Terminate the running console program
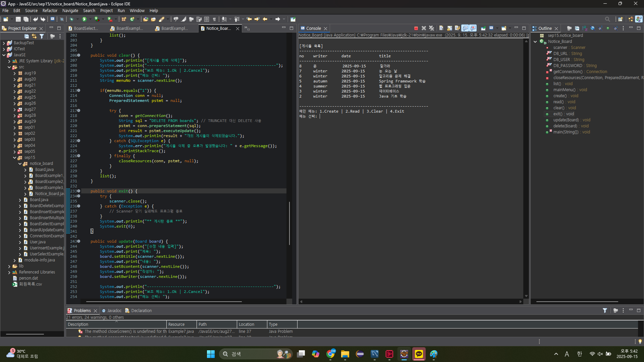Viewport: 644px width, 362px height. coord(416,28)
